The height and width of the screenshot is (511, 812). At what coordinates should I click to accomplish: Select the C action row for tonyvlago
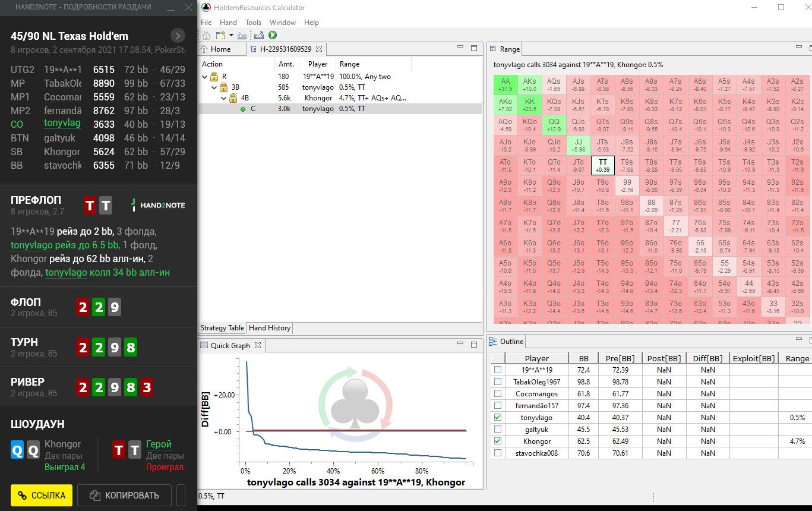click(x=340, y=109)
